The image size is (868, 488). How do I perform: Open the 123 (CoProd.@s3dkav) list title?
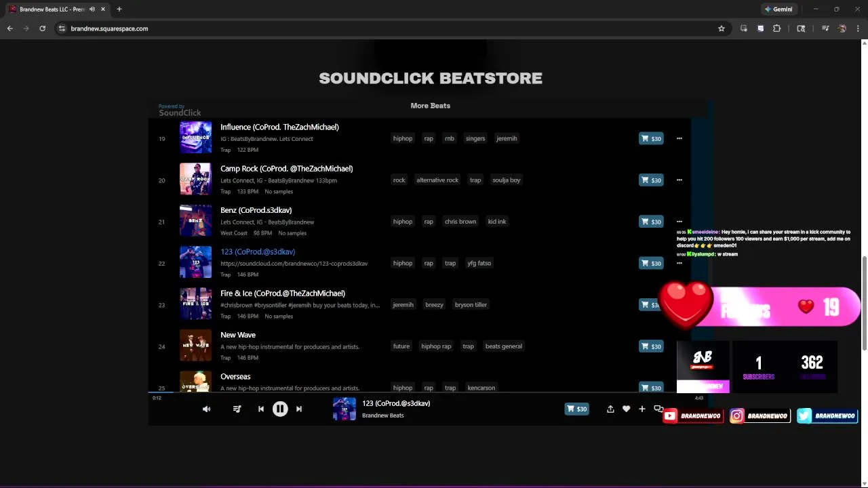[258, 252]
